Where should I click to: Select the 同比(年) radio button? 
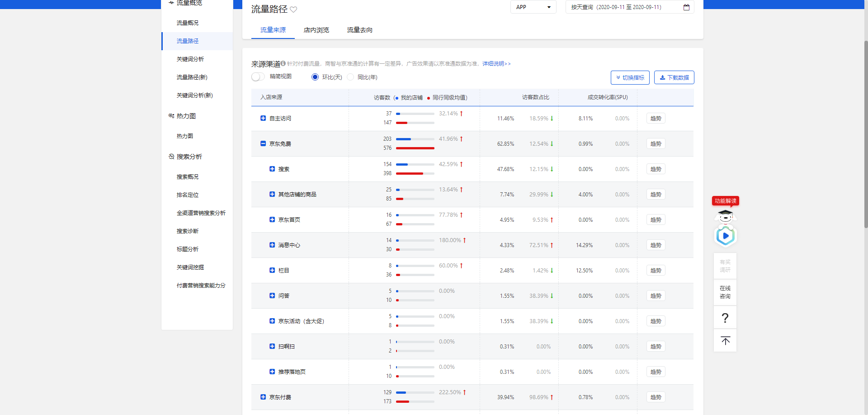[350, 77]
